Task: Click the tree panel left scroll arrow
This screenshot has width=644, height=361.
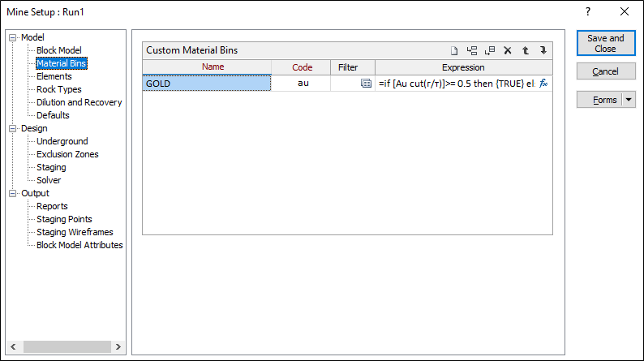Action: click(x=14, y=346)
